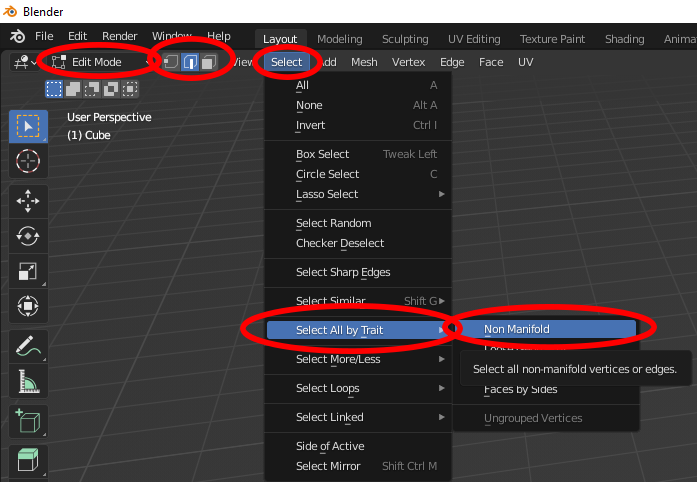This screenshot has width=697, height=482.
Task: Open the Edit menu
Action: click(x=77, y=36)
